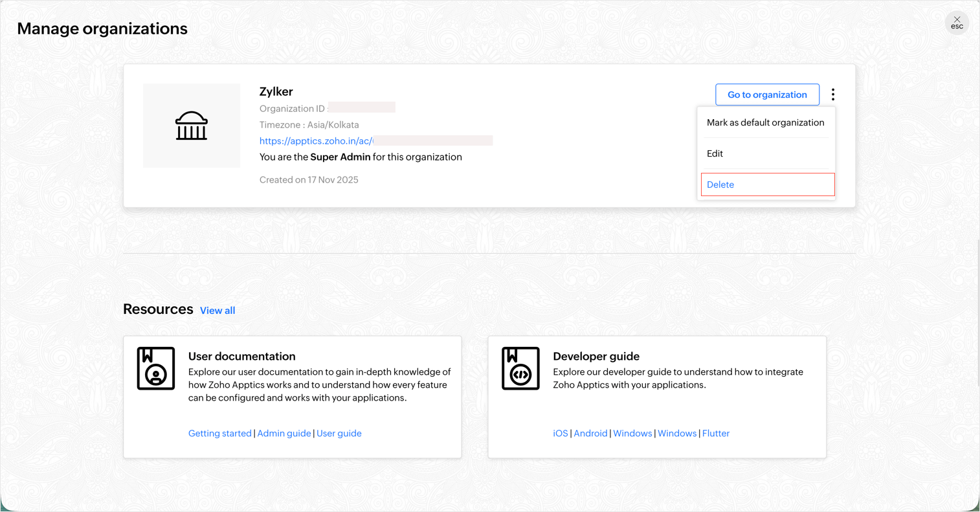
Task: Select Mark as default organization
Action: pos(765,122)
